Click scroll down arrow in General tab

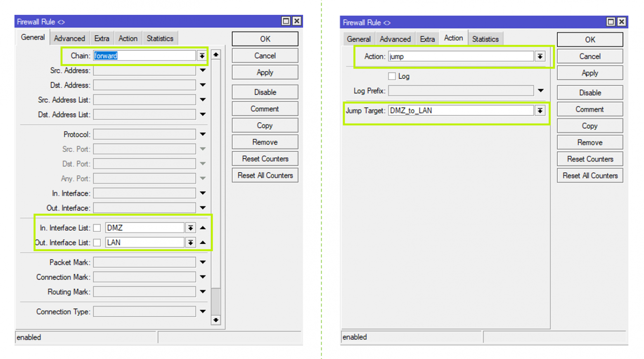point(215,320)
